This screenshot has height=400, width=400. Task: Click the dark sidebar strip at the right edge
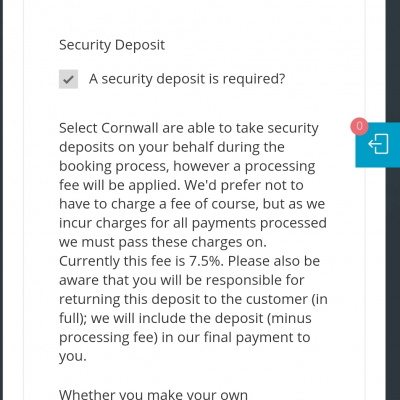tap(393, 267)
